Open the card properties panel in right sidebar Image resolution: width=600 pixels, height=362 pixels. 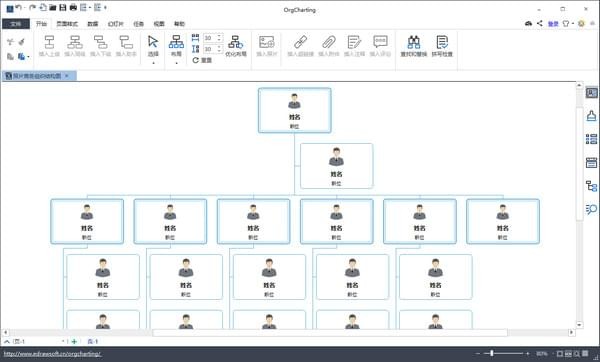(591, 93)
